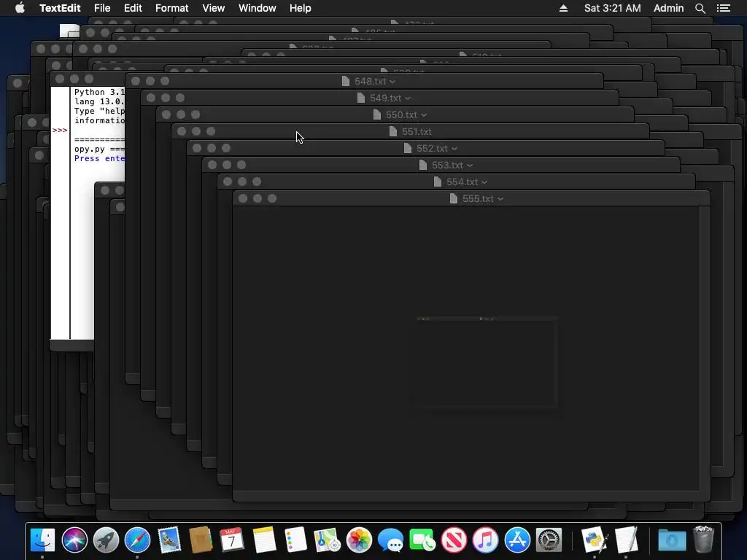This screenshot has width=747, height=560.
Task: Click document proxy icon of 548.txt
Action: [x=346, y=82]
